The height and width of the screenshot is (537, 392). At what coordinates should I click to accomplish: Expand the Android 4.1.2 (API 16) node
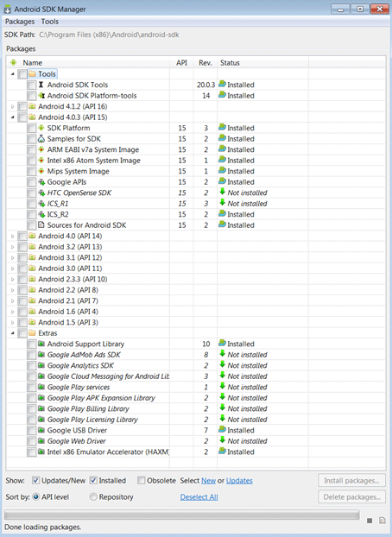(13, 106)
